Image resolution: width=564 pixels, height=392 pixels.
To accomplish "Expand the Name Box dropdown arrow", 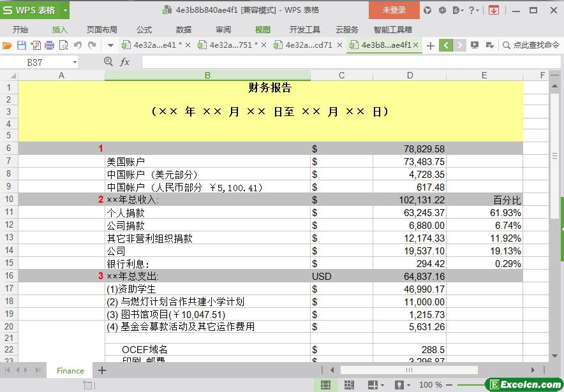I will [x=75, y=62].
